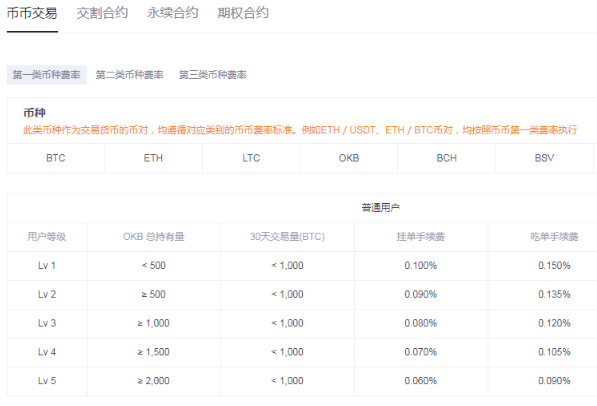Click the Lv 5 row label
Screen dimensions: 597x406
[x=47, y=381]
